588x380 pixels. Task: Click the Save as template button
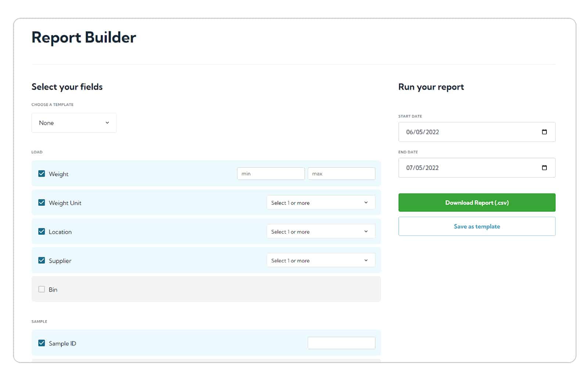(x=477, y=226)
